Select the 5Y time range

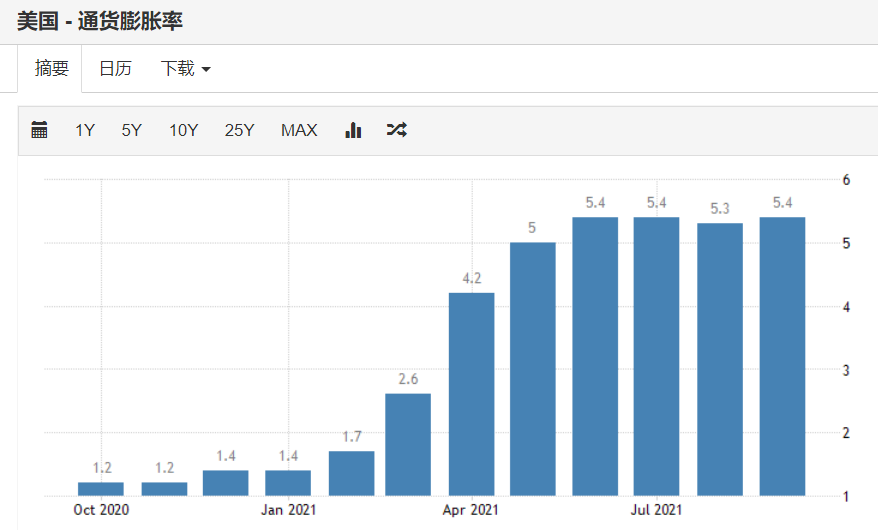tap(132, 130)
